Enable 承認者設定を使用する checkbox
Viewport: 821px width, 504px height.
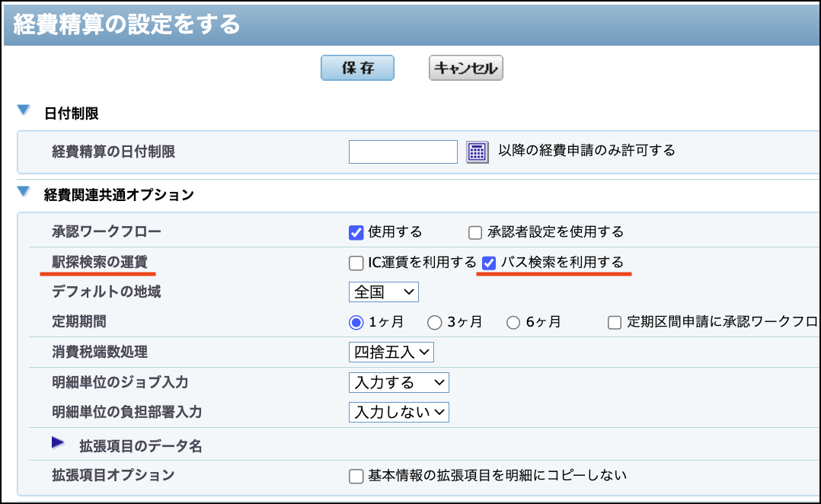pos(475,232)
